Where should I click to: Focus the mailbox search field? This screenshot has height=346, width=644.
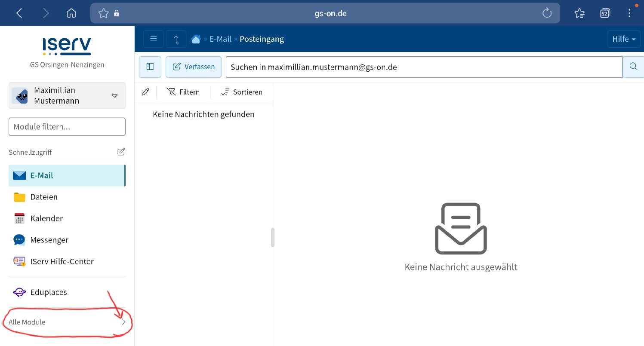[x=424, y=67]
